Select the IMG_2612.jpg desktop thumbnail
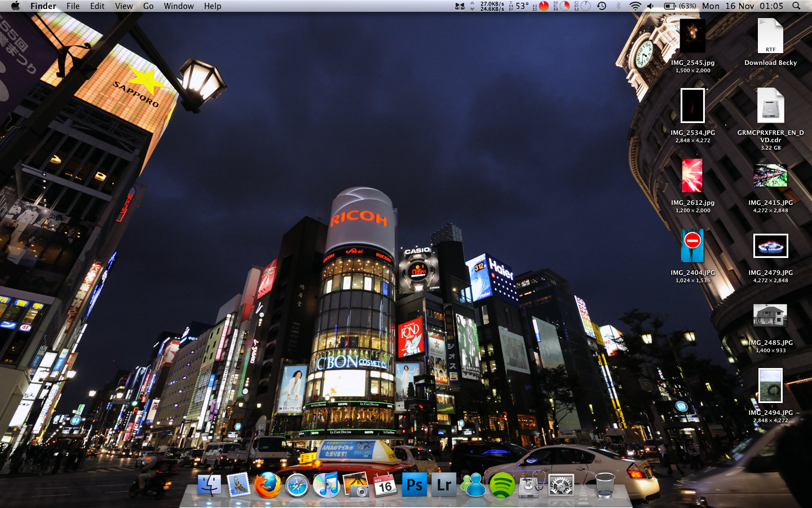Screen dimensions: 812x508 pos(692,176)
